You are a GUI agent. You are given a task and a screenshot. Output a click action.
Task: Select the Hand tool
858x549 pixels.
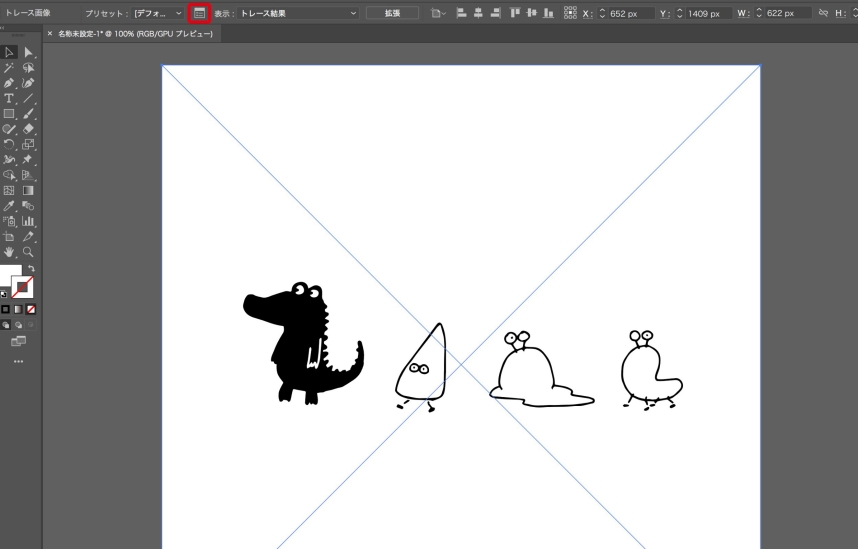coord(9,253)
